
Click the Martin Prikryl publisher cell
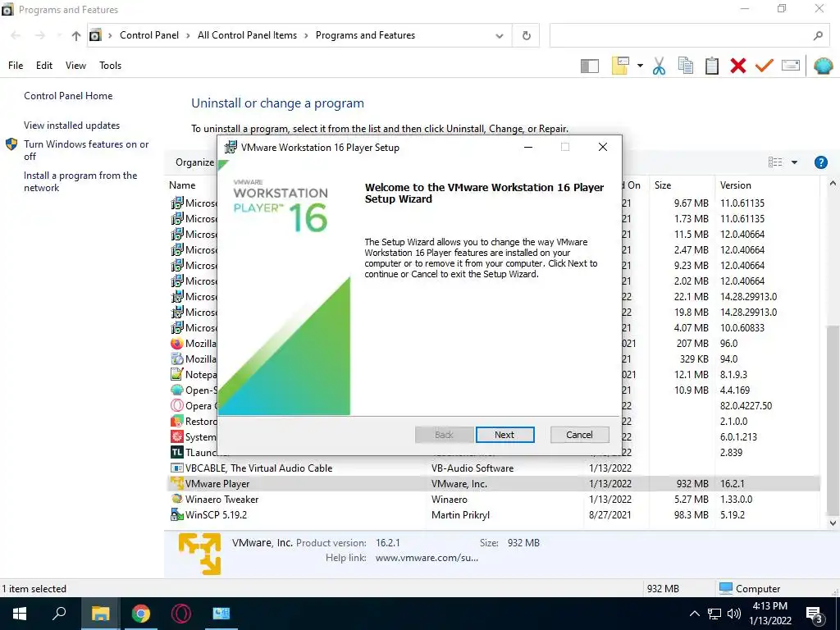point(460,515)
